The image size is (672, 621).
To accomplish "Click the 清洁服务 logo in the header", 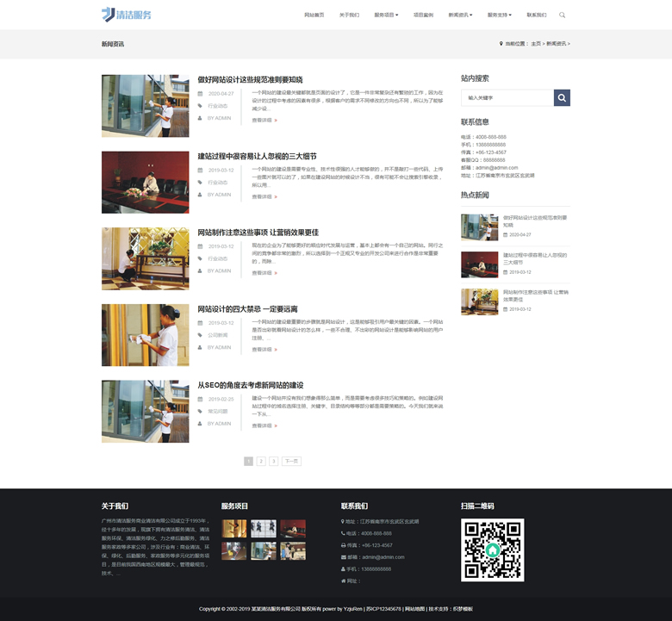I will [x=126, y=15].
